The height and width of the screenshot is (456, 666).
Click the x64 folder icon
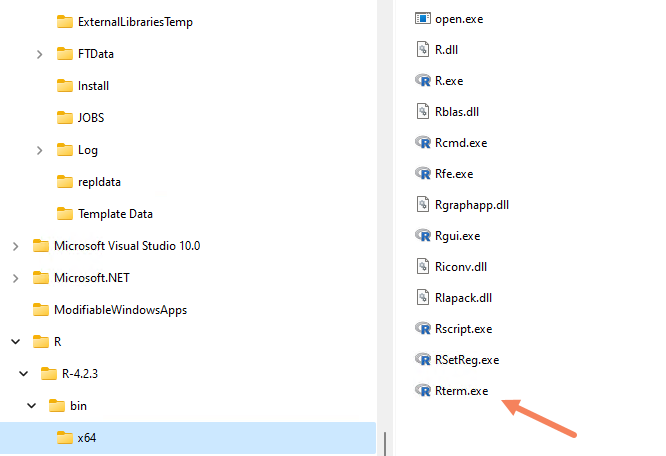[65, 438]
